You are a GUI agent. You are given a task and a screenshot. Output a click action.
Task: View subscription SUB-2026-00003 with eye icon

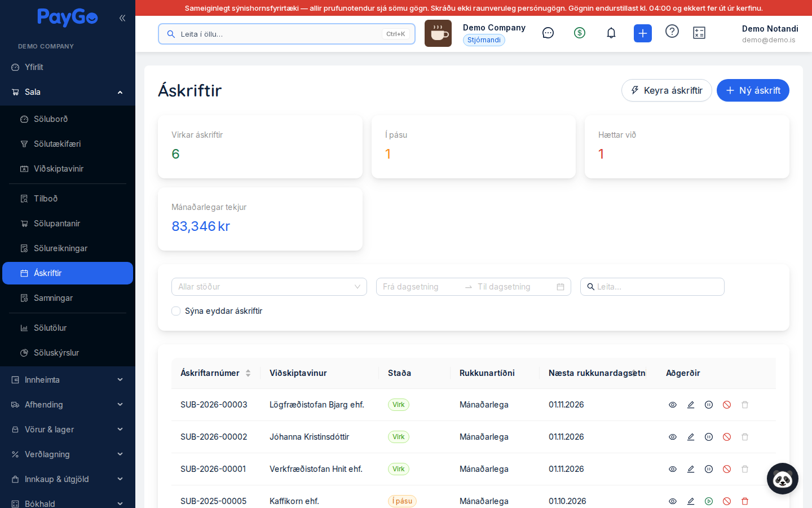pos(673,405)
